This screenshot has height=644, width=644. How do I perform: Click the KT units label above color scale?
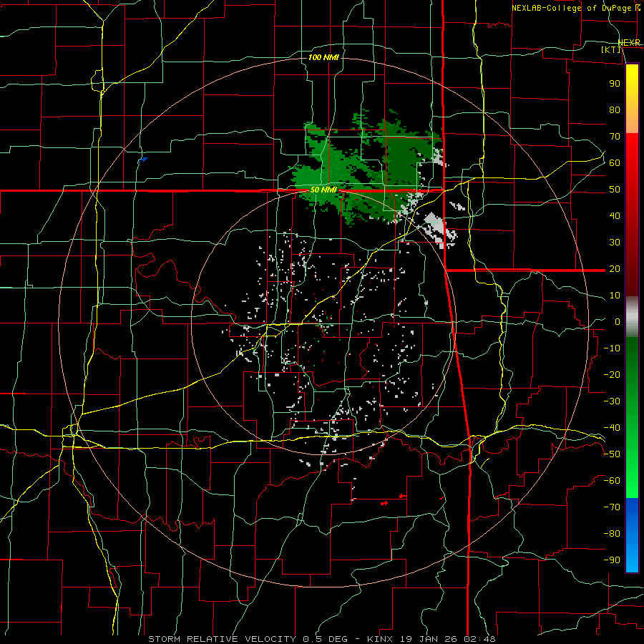[x=611, y=49]
